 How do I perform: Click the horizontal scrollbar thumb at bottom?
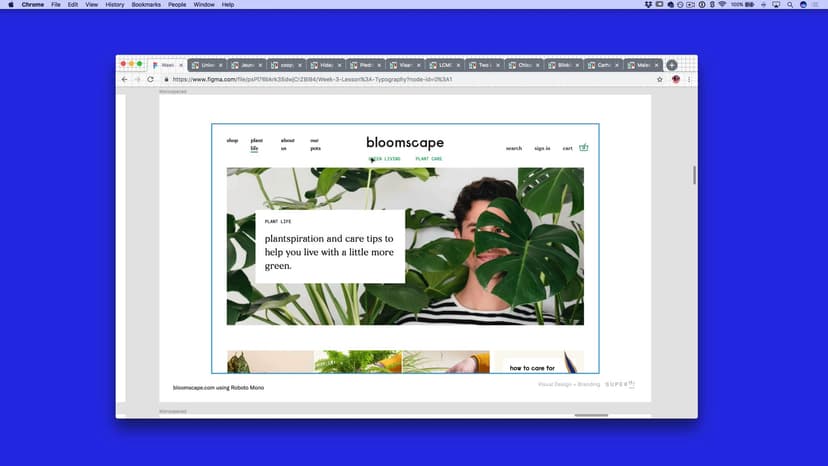click(x=591, y=415)
